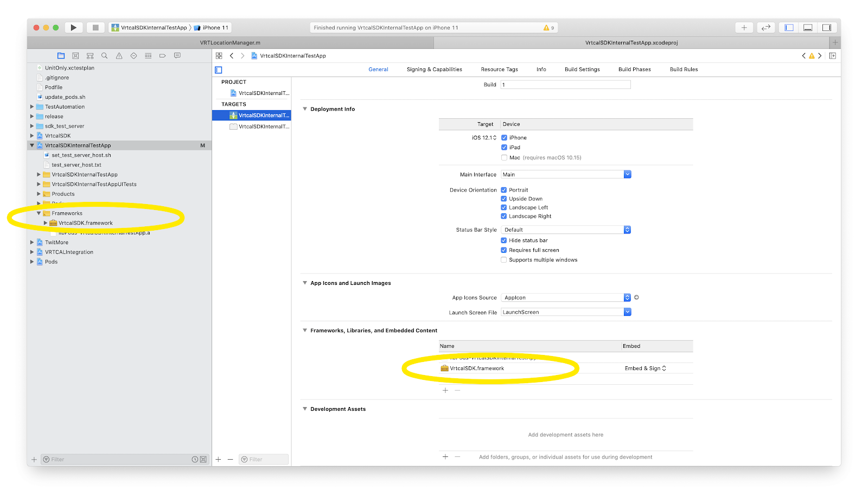Toggle the right Inspectors panel
Image resolution: width=868 pixels, height=502 pixels.
(x=827, y=28)
